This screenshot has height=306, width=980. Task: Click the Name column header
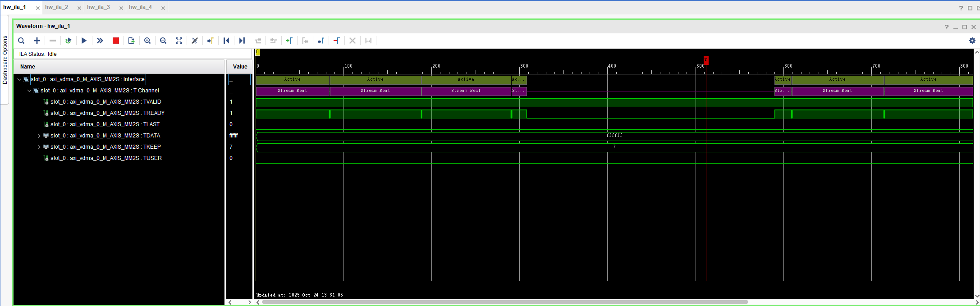[x=119, y=66]
